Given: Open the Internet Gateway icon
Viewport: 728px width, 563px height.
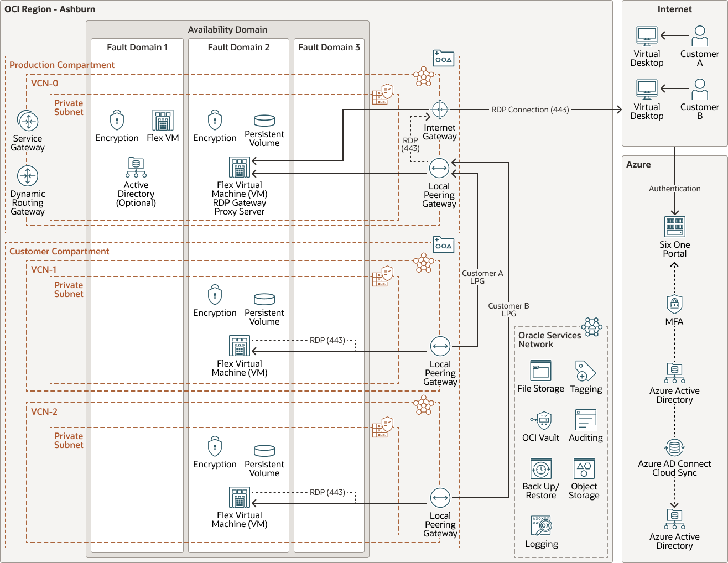Looking at the screenshot, I should click(439, 110).
